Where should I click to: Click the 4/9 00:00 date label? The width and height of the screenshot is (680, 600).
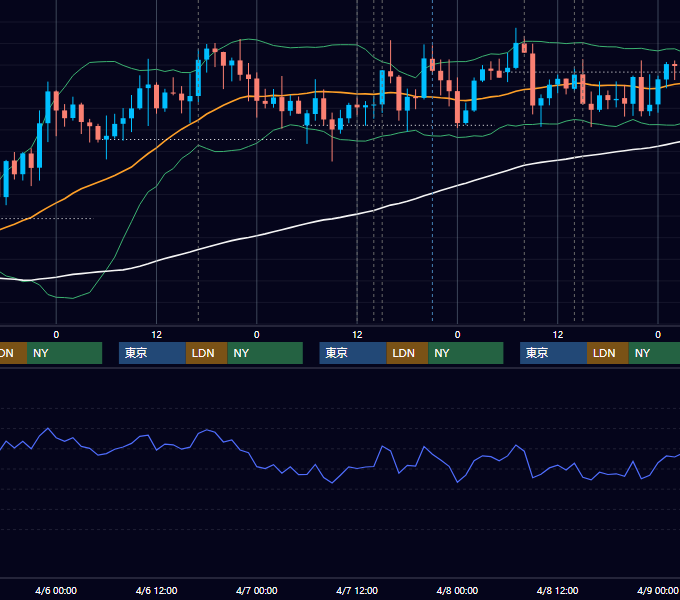657,590
